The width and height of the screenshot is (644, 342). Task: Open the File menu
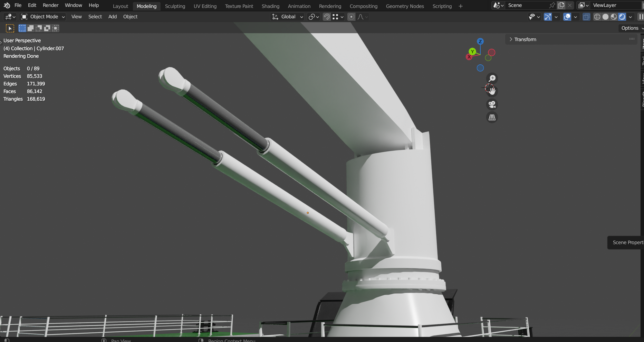pos(18,5)
